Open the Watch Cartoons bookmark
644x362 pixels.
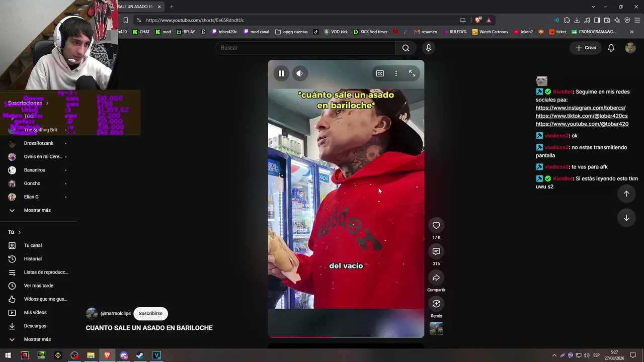click(x=489, y=32)
